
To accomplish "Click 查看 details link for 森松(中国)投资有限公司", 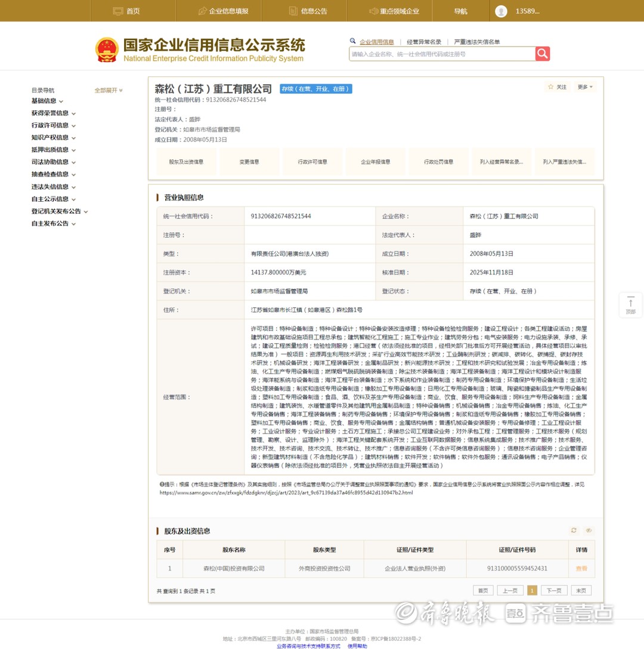I will point(581,569).
